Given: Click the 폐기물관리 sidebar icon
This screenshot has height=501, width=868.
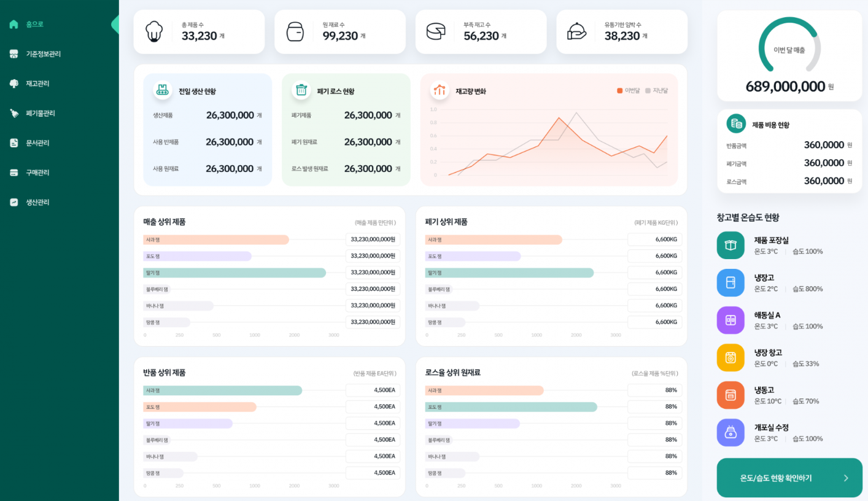Looking at the screenshot, I should pyautogui.click(x=14, y=113).
